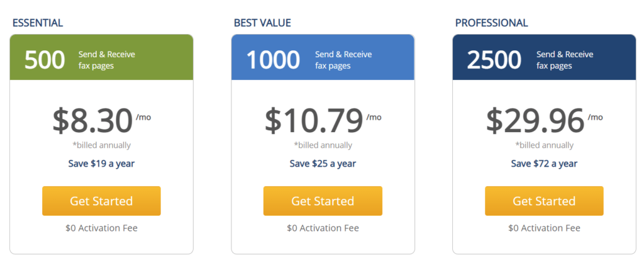644x263 pixels.
Task: Click Save $25 a year text
Action: (323, 164)
